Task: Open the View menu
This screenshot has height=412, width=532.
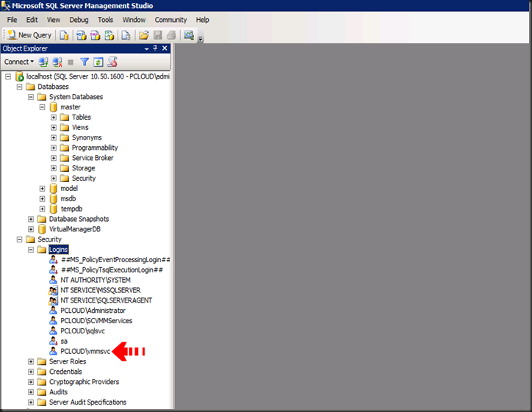Action: pyautogui.click(x=53, y=20)
